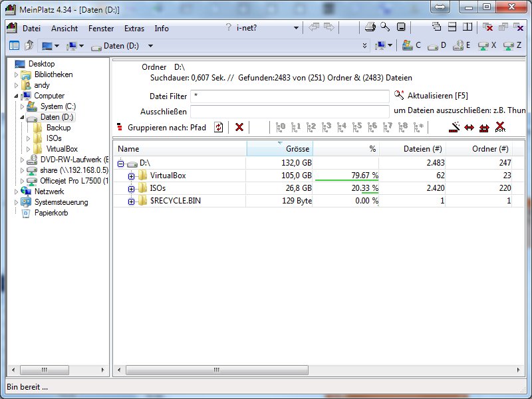532x399 pixels.
Task: Click into the Datei Filter input field
Action: (289, 96)
